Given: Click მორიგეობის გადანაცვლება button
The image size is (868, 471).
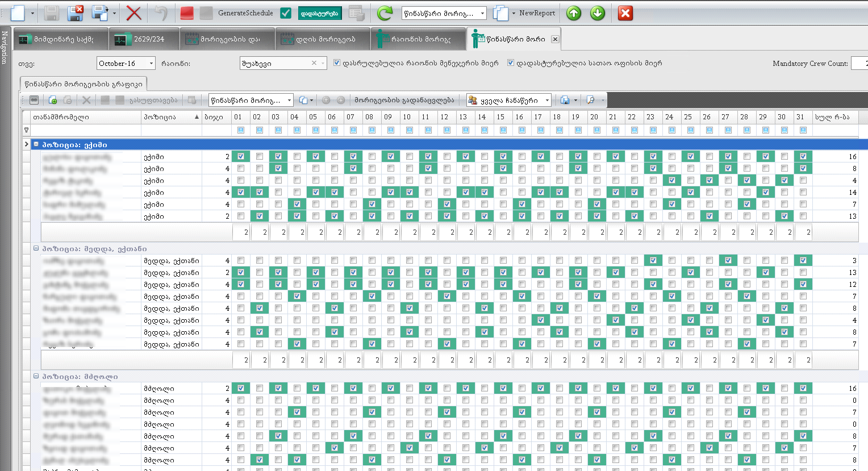Looking at the screenshot, I should (x=404, y=100).
